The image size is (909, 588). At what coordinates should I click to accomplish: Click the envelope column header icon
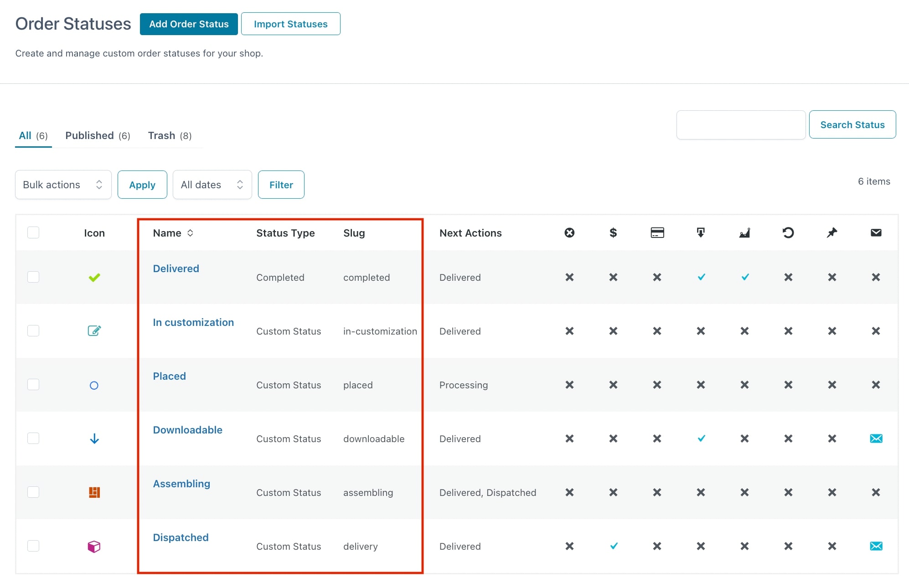coord(876,233)
